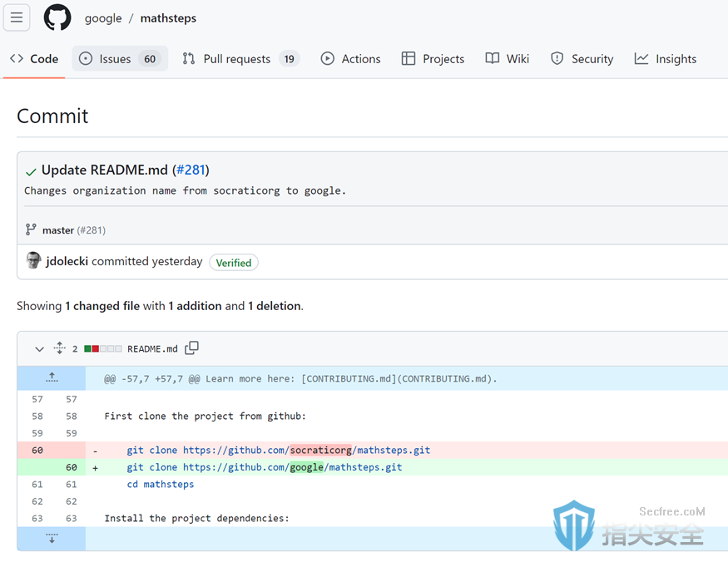Click the 'Changes organization name' commit description
Screen dimensions: 728x562
point(186,190)
